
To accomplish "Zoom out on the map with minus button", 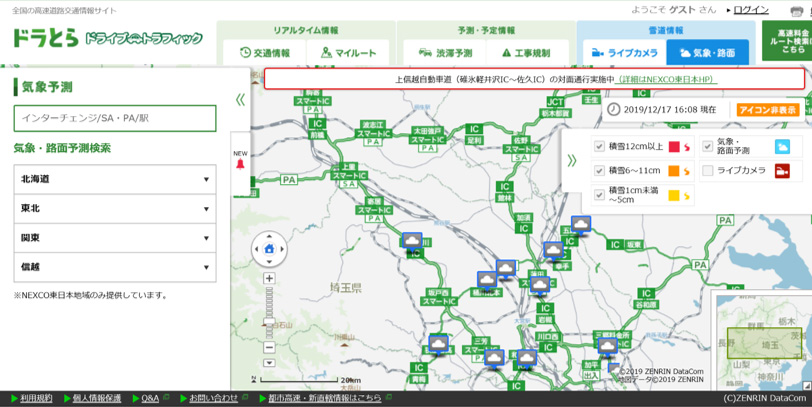I will tap(269, 348).
